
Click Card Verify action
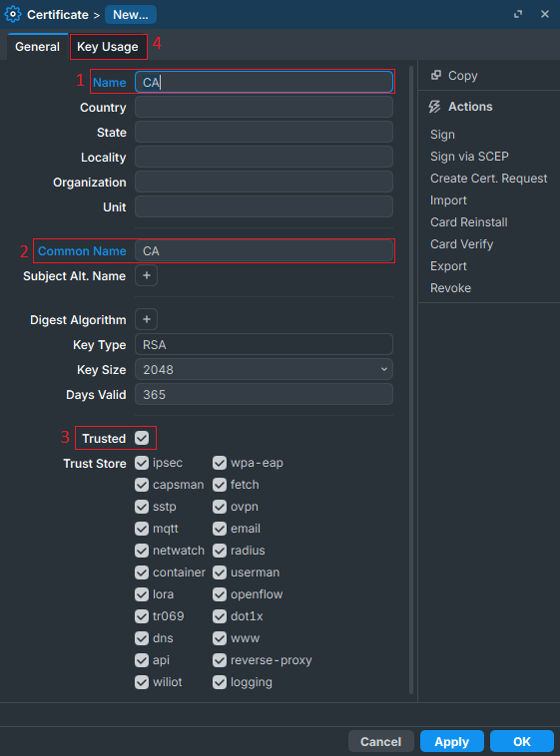point(461,244)
